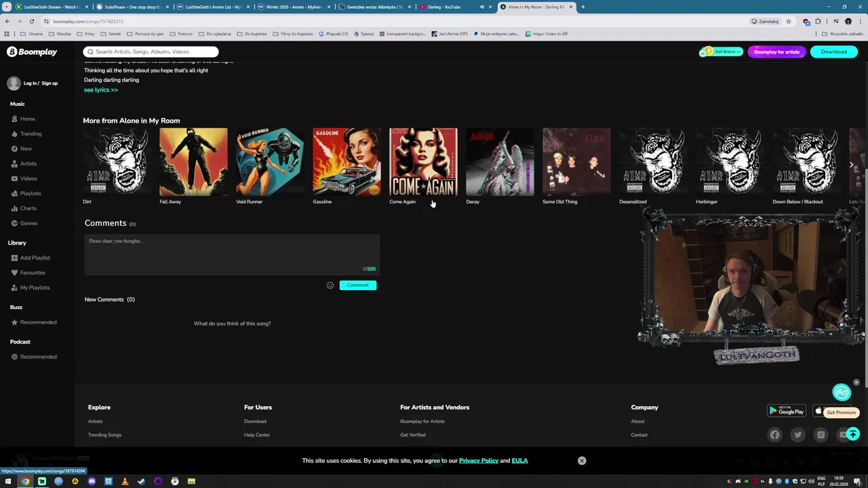Bookmark page with the star icon

(x=788, y=21)
